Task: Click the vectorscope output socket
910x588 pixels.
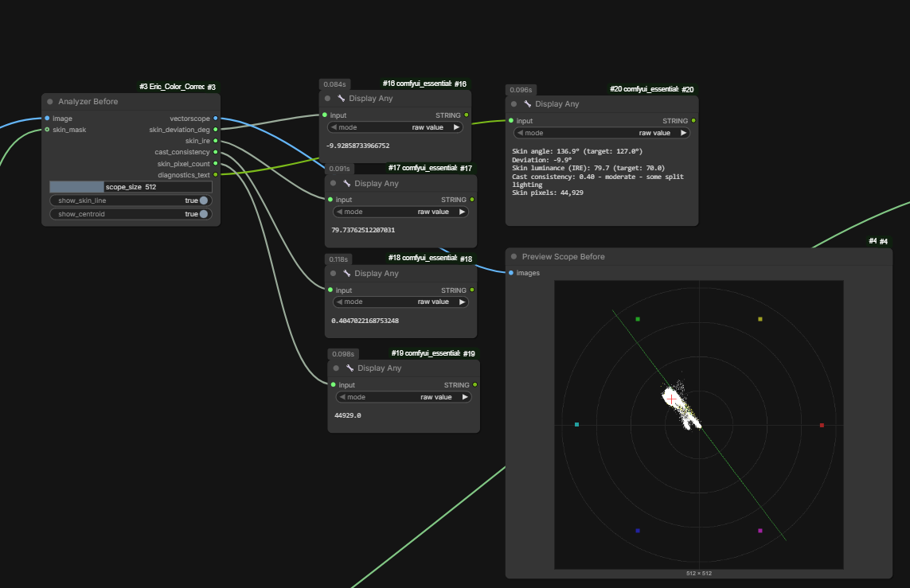Action: 215,119
